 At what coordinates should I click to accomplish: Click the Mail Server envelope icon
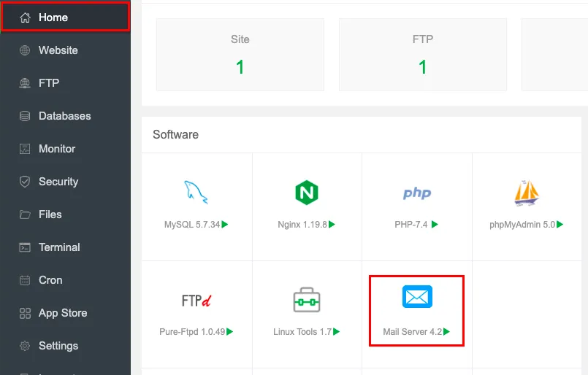point(417,297)
